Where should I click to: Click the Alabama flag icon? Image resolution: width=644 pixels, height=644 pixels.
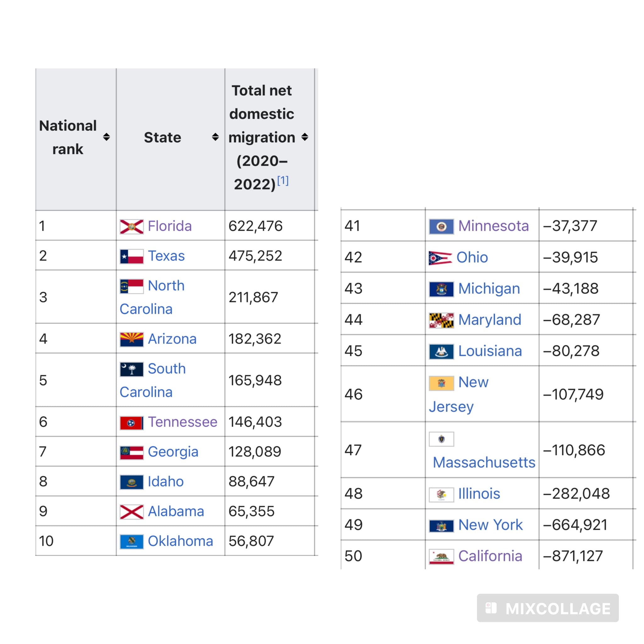click(x=132, y=512)
